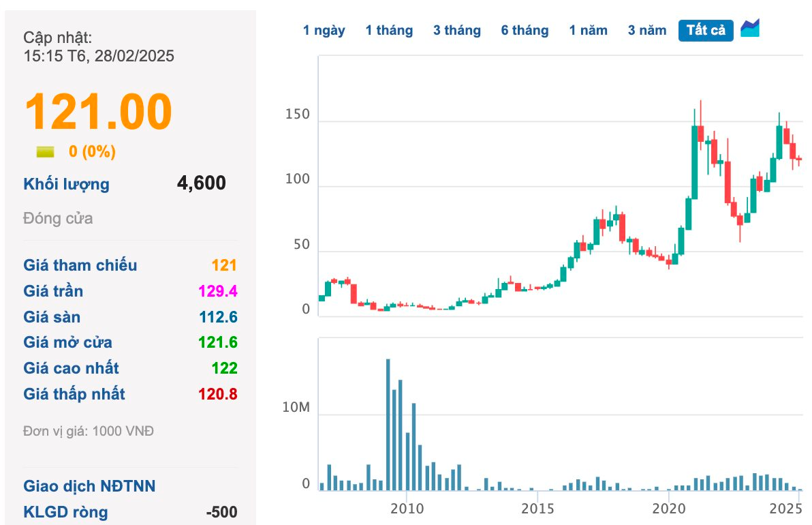Select the "3 năm" range tab

click(x=647, y=31)
